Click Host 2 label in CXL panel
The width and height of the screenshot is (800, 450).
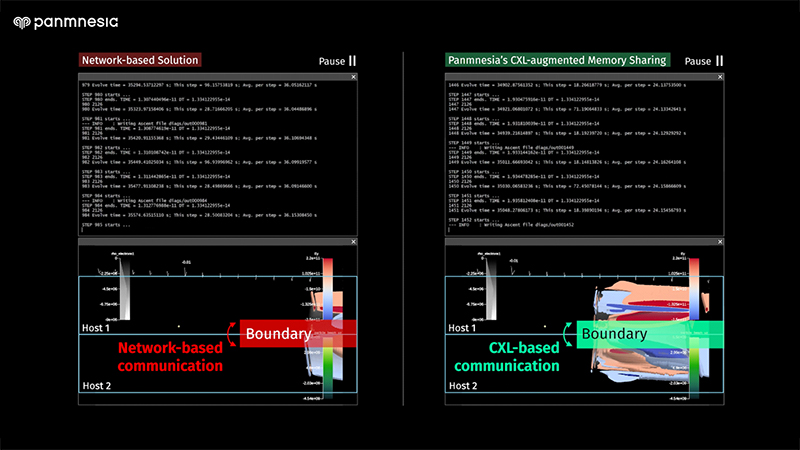(x=463, y=386)
